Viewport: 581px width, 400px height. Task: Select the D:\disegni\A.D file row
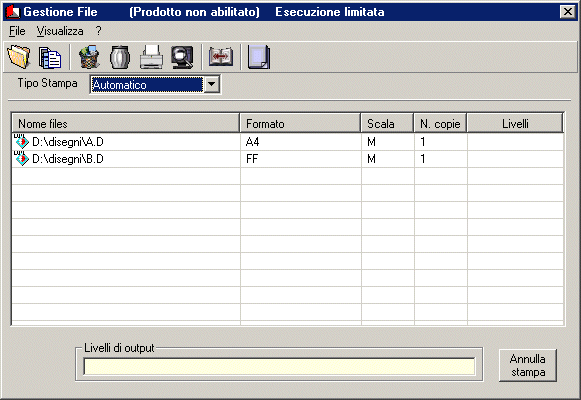point(288,142)
